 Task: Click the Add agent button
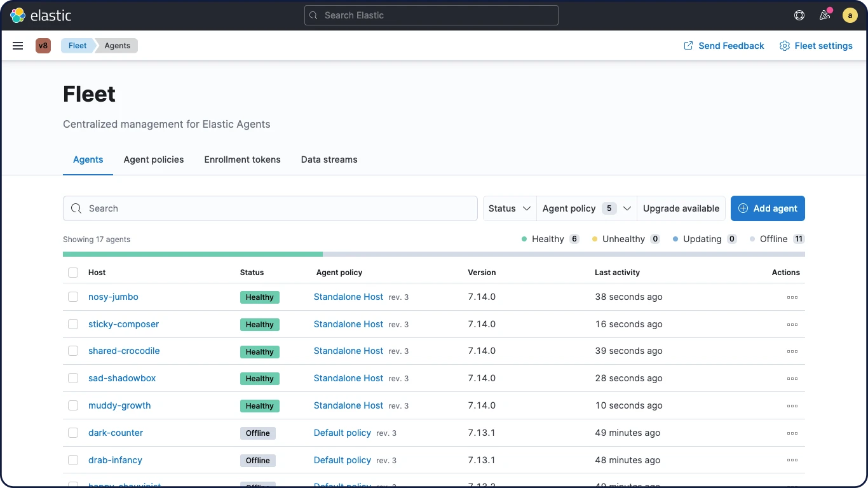pos(768,208)
